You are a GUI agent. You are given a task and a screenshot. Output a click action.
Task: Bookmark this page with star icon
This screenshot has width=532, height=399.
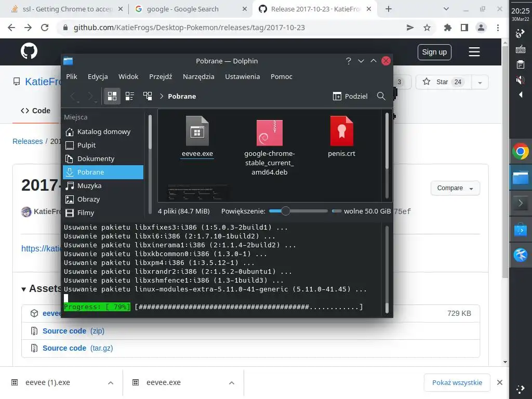(x=427, y=28)
